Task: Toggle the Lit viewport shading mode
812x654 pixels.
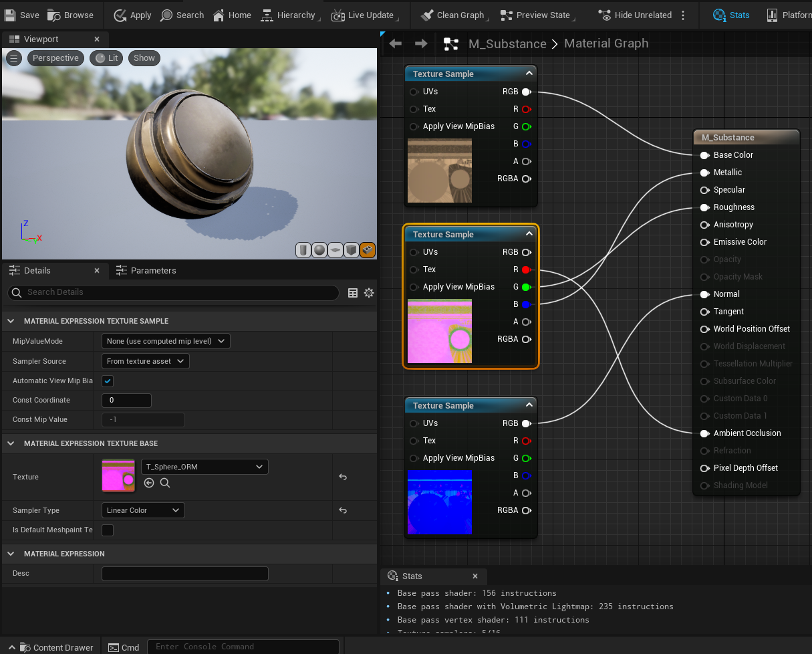Action: 106,58
